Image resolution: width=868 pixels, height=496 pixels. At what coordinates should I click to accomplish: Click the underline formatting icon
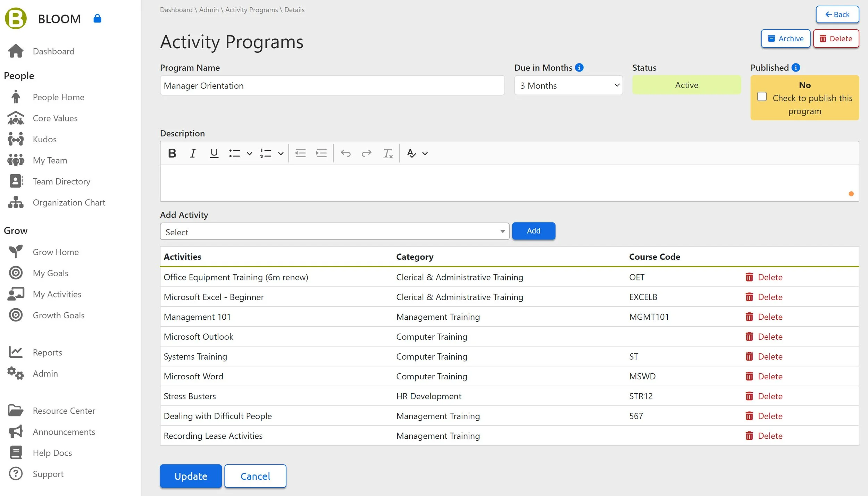[x=214, y=153]
